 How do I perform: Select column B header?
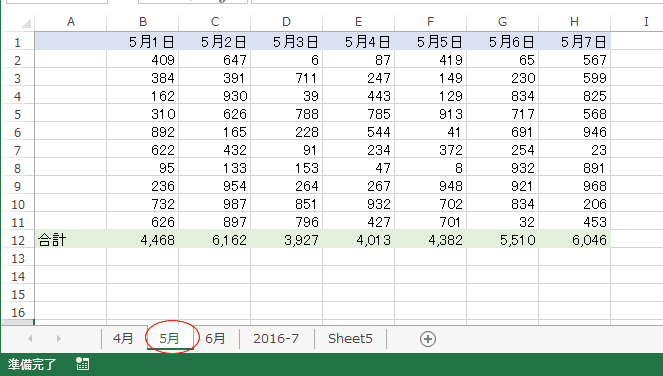[x=143, y=22]
